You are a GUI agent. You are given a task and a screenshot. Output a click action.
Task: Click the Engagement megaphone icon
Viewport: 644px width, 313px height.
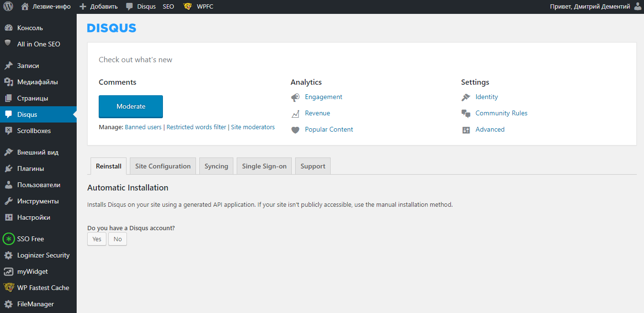coord(296,97)
